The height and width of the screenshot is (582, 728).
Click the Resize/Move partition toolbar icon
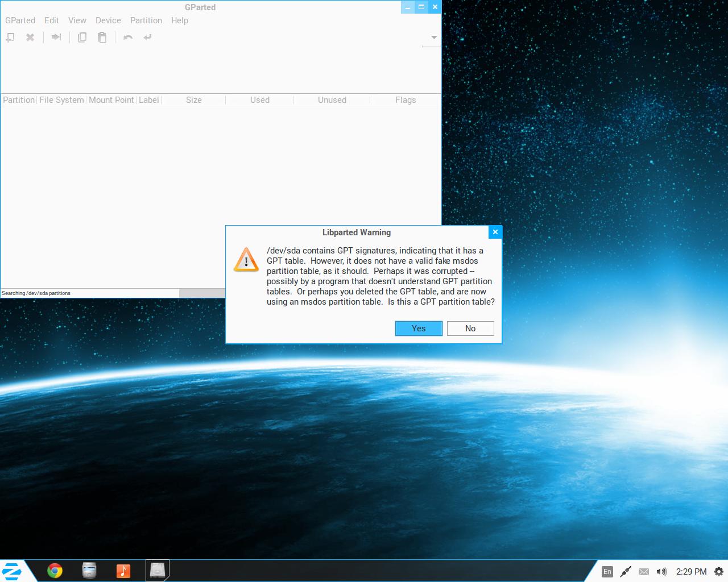[56, 38]
